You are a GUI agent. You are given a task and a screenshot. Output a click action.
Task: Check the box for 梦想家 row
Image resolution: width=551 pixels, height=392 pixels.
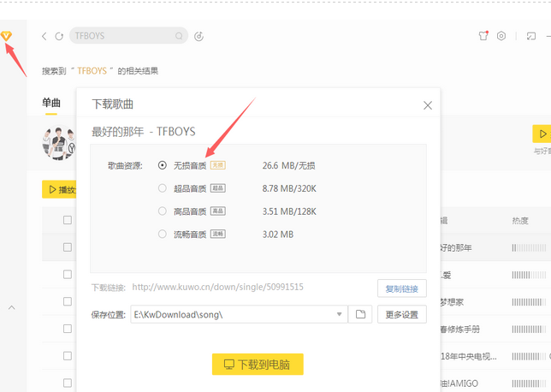(x=68, y=301)
